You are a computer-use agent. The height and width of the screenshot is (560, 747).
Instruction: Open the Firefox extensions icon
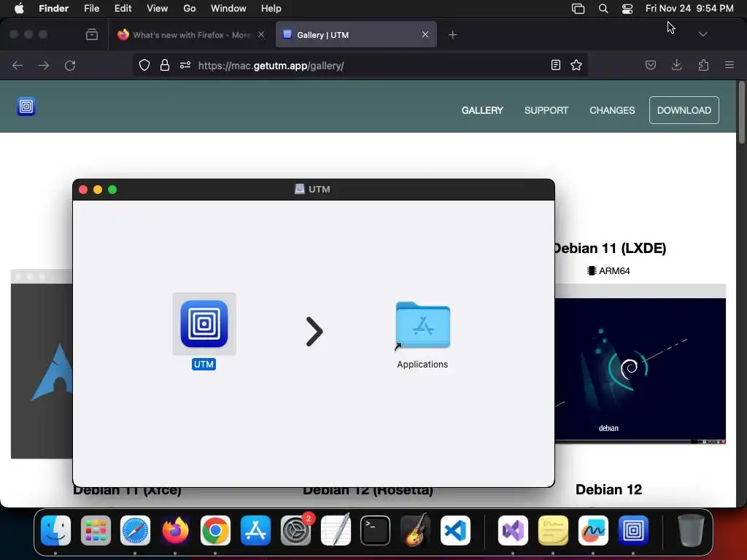click(703, 65)
